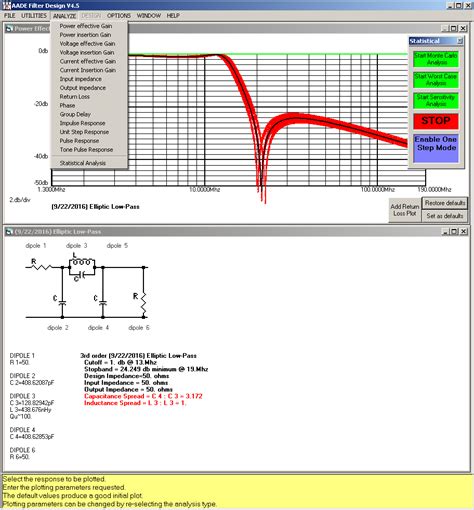Click Restore defaults button

pyautogui.click(x=445, y=203)
